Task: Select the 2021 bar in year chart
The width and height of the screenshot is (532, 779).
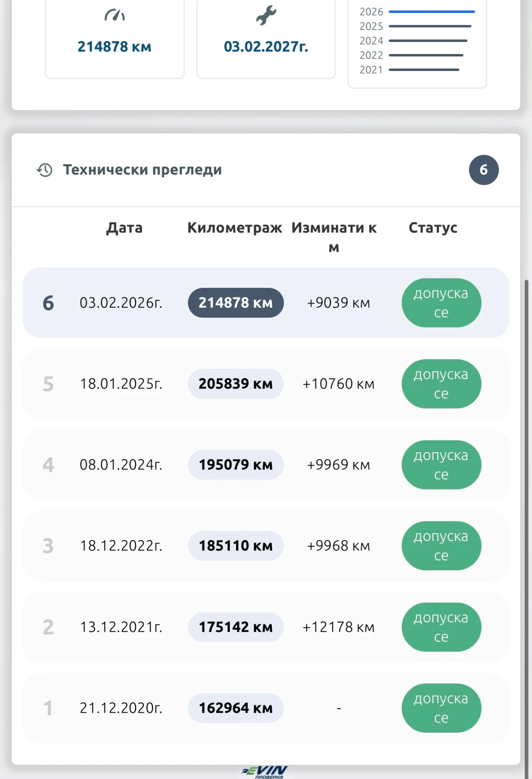Action: pyautogui.click(x=424, y=70)
